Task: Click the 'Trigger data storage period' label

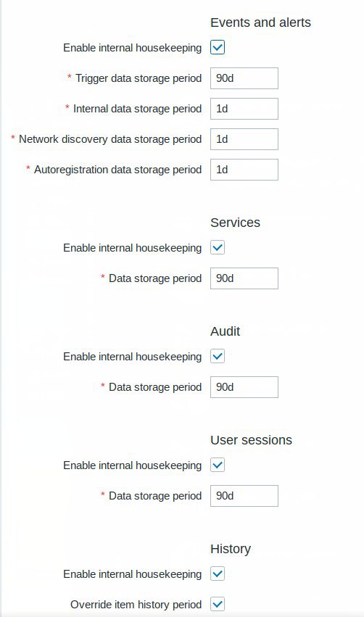Action: (x=138, y=78)
